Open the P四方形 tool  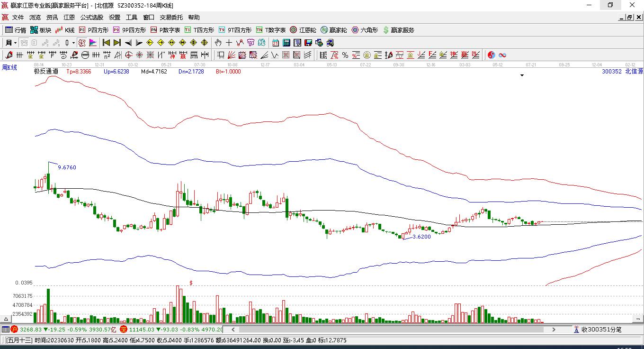(94, 30)
